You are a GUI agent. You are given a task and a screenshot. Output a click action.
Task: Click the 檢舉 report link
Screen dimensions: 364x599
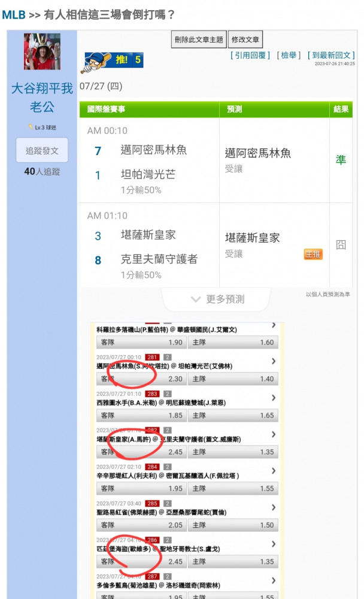point(289,55)
